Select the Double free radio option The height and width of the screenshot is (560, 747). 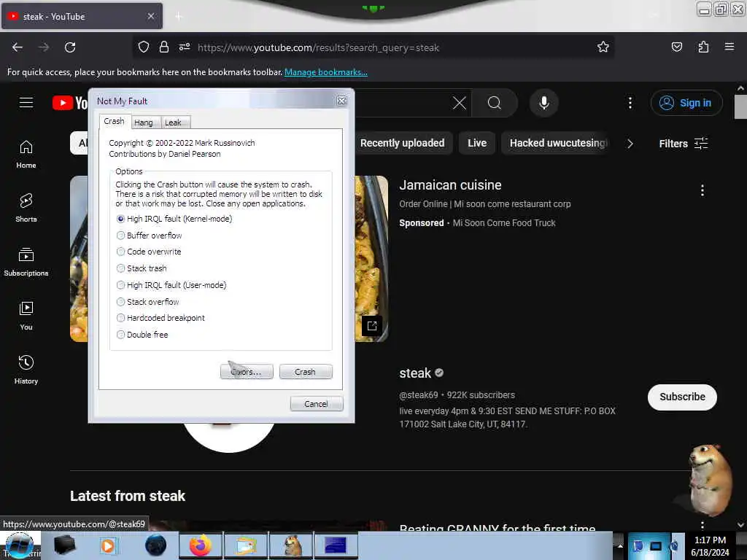pyautogui.click(x=142, y=334)
